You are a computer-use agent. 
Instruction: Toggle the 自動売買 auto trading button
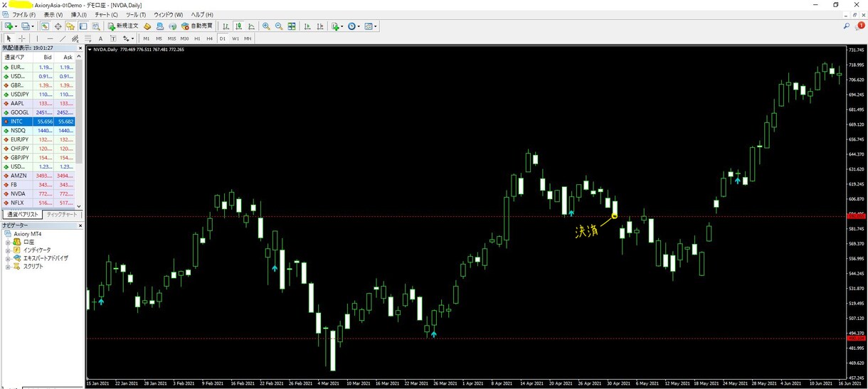[197, 26]
